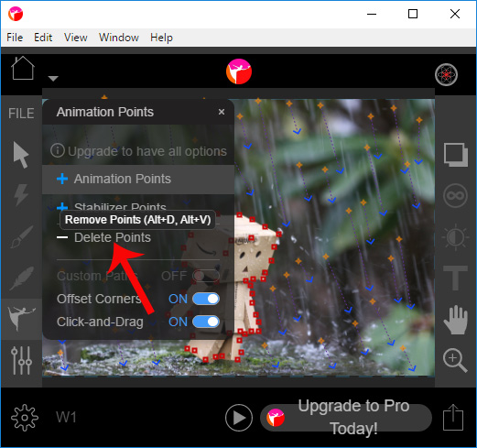Close the Animation Points panel

pyautogui.click(x=222, y=112)
